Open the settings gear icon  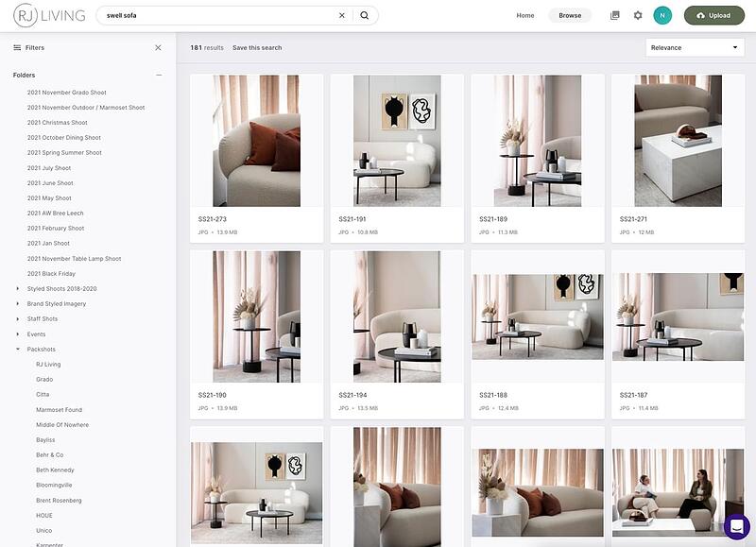[x=638, y=15]
